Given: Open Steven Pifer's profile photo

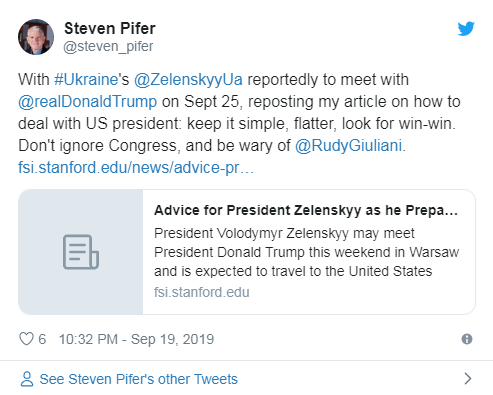Looking at the screenshot, I should 36,37.
